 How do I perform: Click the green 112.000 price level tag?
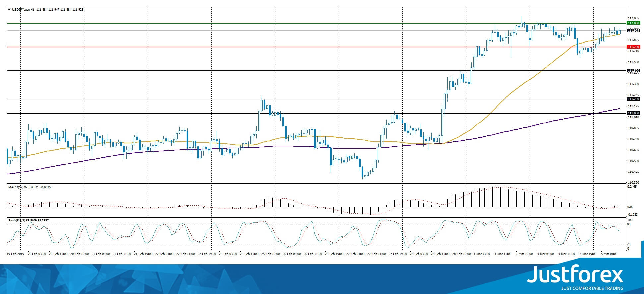[633, 23]
